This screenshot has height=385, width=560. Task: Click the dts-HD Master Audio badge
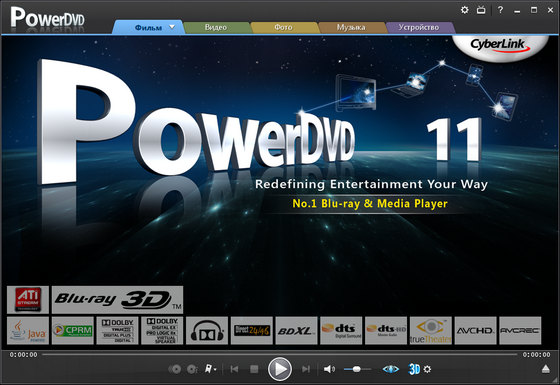point(386,330)
